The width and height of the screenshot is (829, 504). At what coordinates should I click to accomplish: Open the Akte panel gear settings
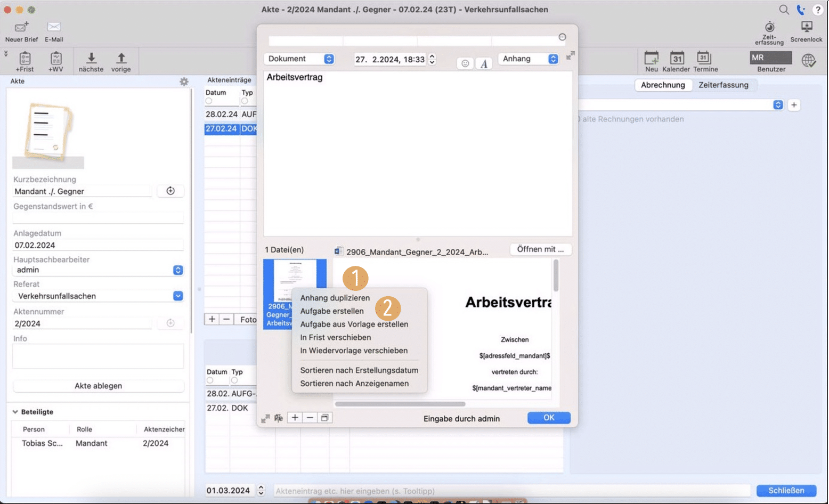pos(184,82)
